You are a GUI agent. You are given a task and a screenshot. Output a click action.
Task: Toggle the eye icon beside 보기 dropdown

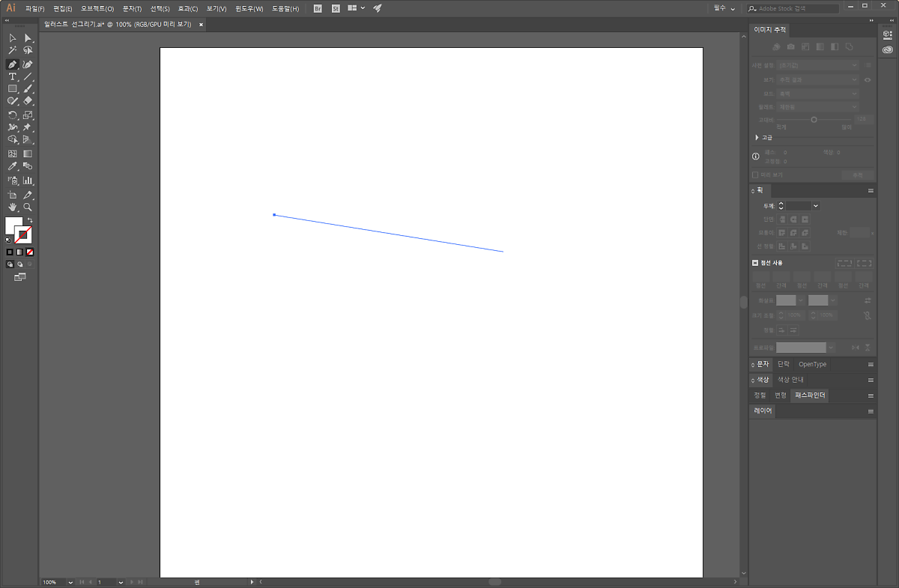coord(868,79)
